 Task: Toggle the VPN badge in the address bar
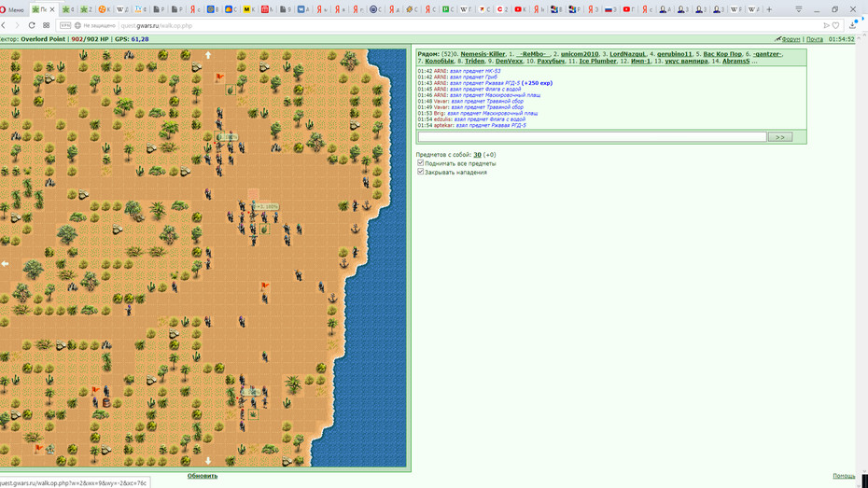click(x=65, y=25)
